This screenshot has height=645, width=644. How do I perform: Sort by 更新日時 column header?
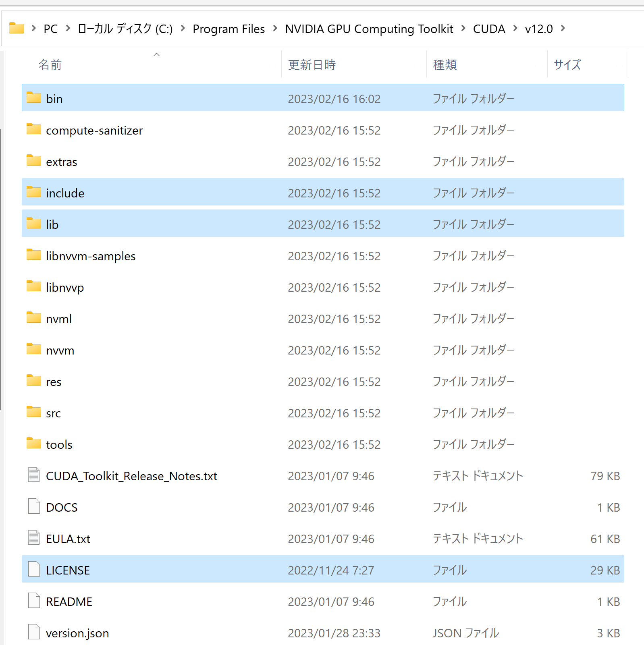(x=312, y=65)
